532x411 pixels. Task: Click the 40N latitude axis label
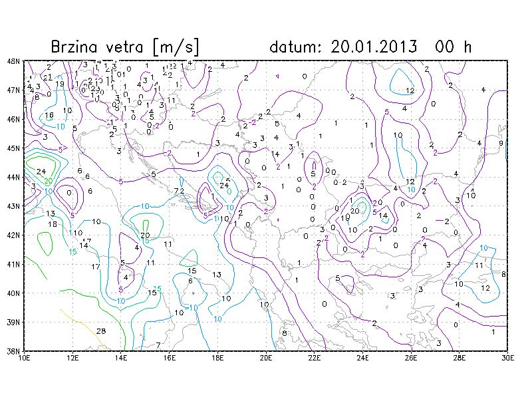pos(13,293)
